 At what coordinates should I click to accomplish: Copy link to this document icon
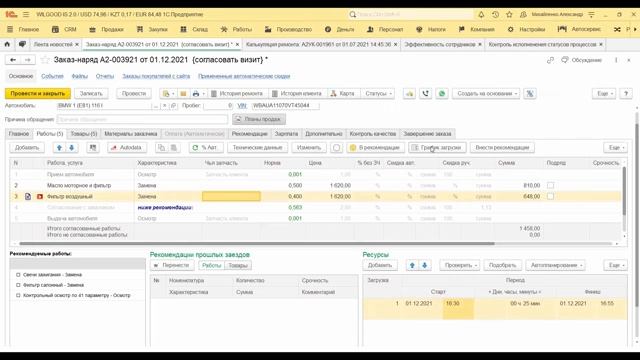(x=550, y=60)
